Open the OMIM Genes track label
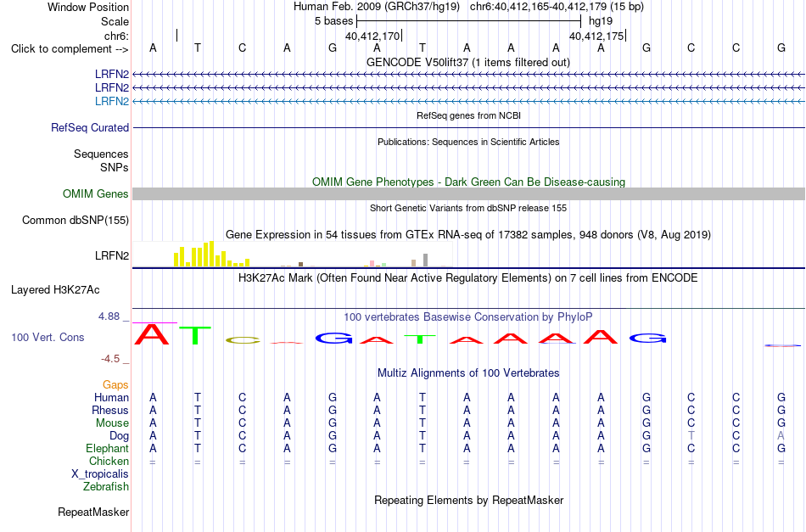Image resolution: width=806 pixels, height=532 pixels. point(95,193)
